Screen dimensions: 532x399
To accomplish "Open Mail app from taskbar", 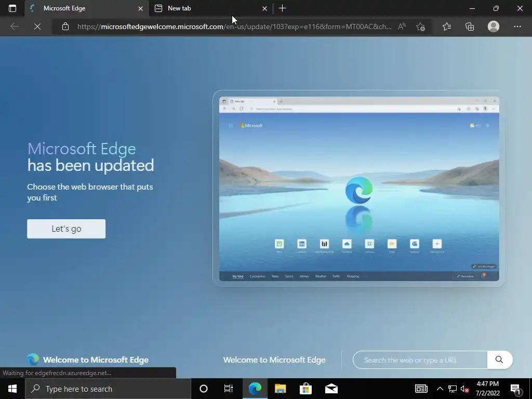I will tap(331, 389).
